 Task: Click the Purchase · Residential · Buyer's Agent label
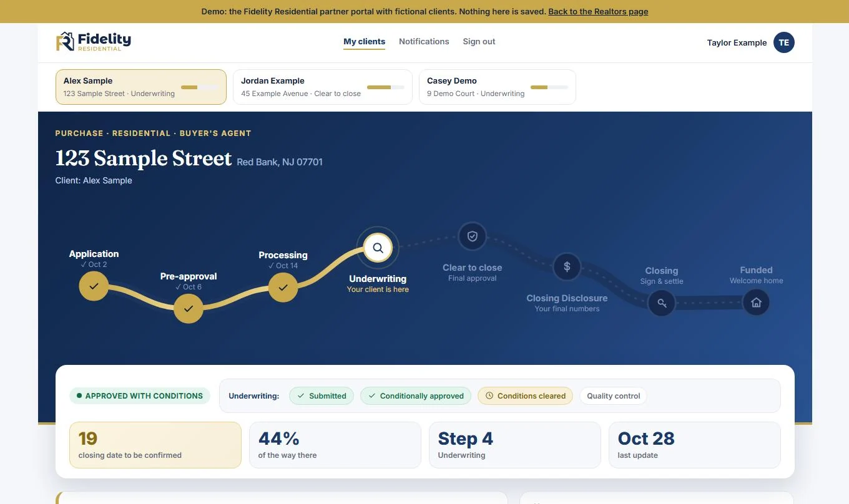click(x=153, y=133)
